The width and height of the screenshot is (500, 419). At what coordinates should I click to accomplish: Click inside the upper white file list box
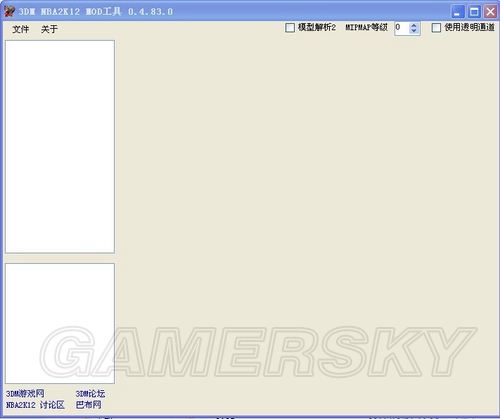(x=60, y=147)
